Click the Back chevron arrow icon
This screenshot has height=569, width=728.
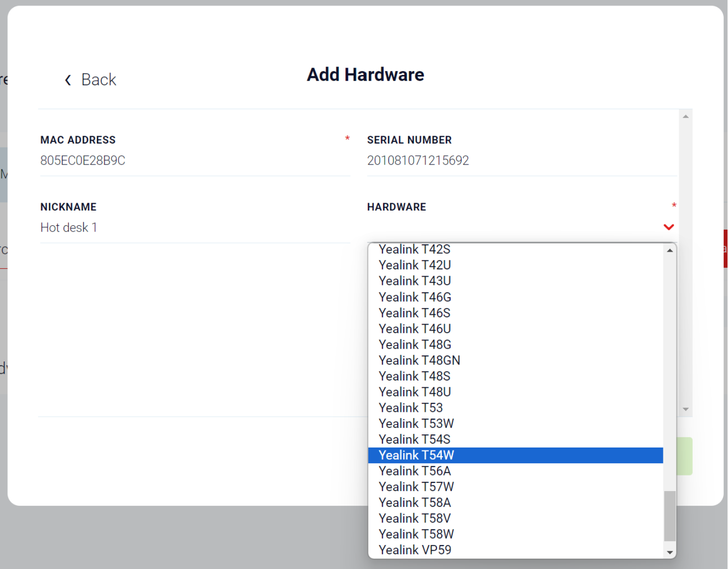coord(68,80)
